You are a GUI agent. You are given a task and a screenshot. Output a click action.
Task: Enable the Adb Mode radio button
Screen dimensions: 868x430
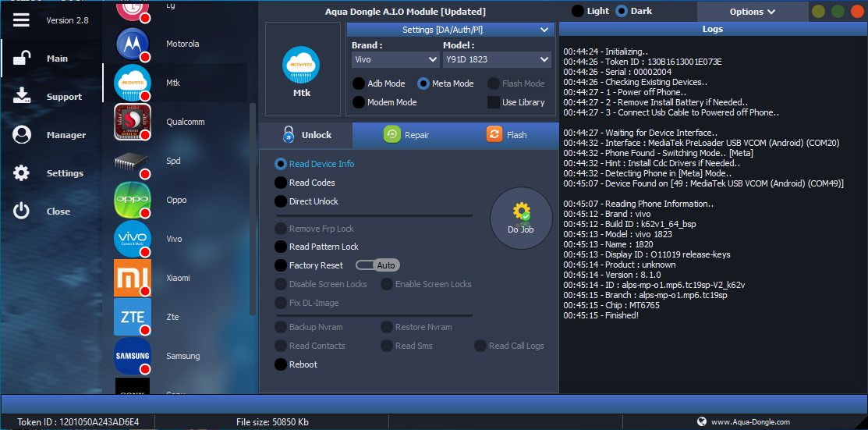(359, 84)
